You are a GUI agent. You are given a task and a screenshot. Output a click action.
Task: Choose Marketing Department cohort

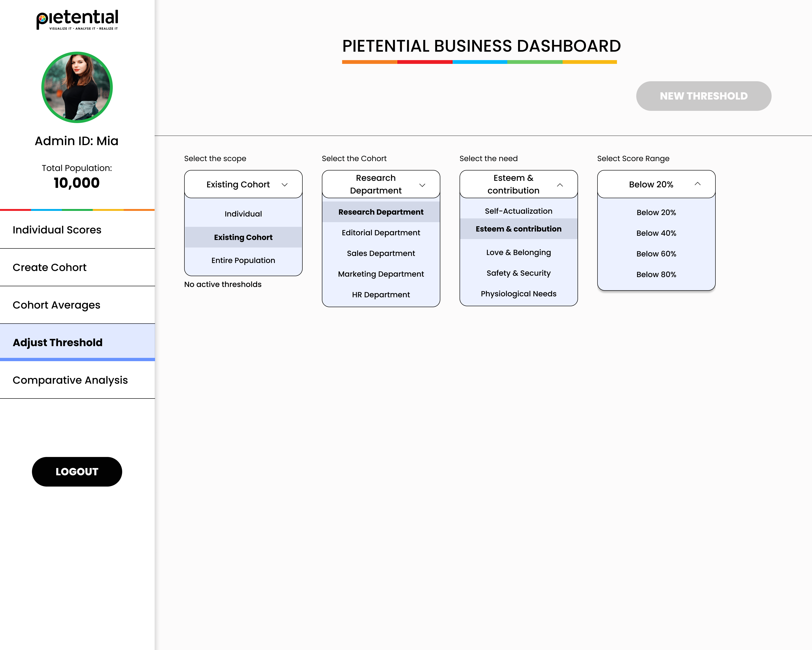[x=381, y=274]
